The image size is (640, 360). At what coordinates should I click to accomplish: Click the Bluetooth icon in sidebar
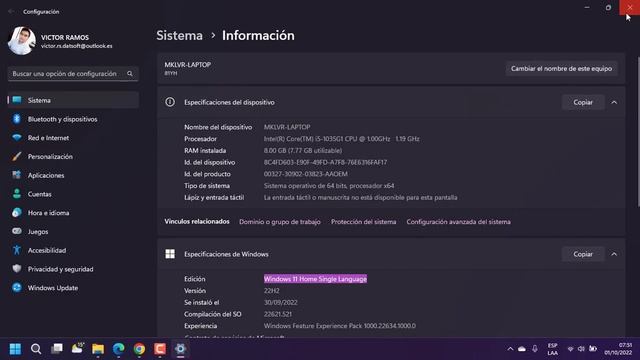tap(17, 119)
